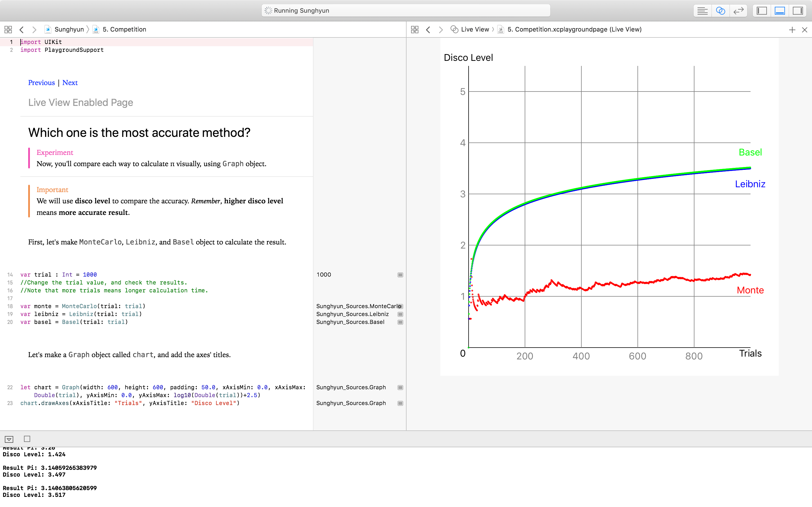The width and height of the screenshot is (812, 507).
Task: Open related items grid in Live View
Action: point(415,30)
